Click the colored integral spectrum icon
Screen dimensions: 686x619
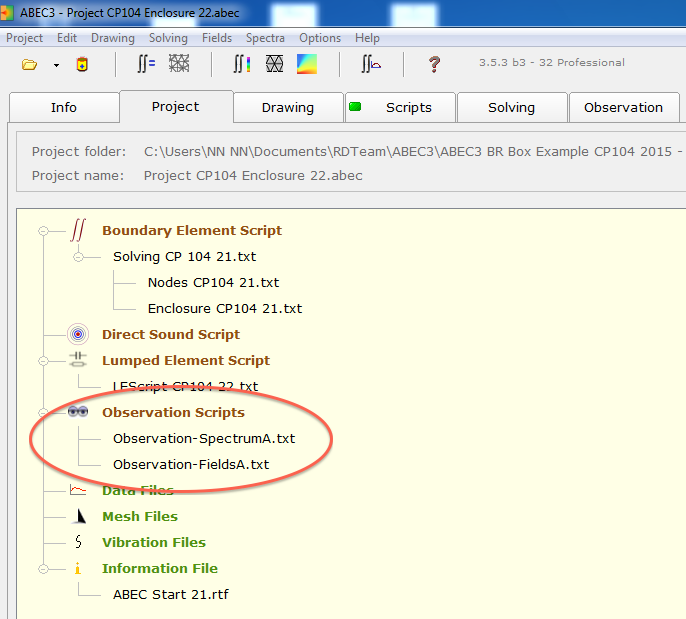[x=242, y=64]
